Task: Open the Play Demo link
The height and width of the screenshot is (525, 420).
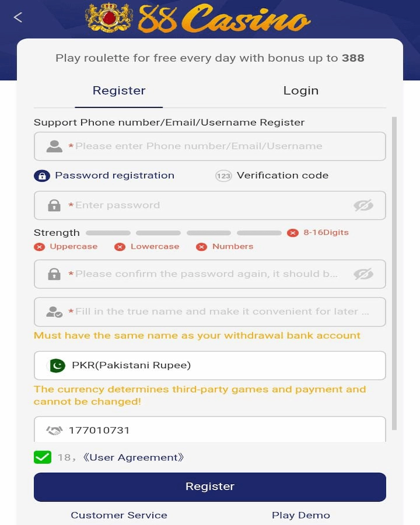Action: 301,515
